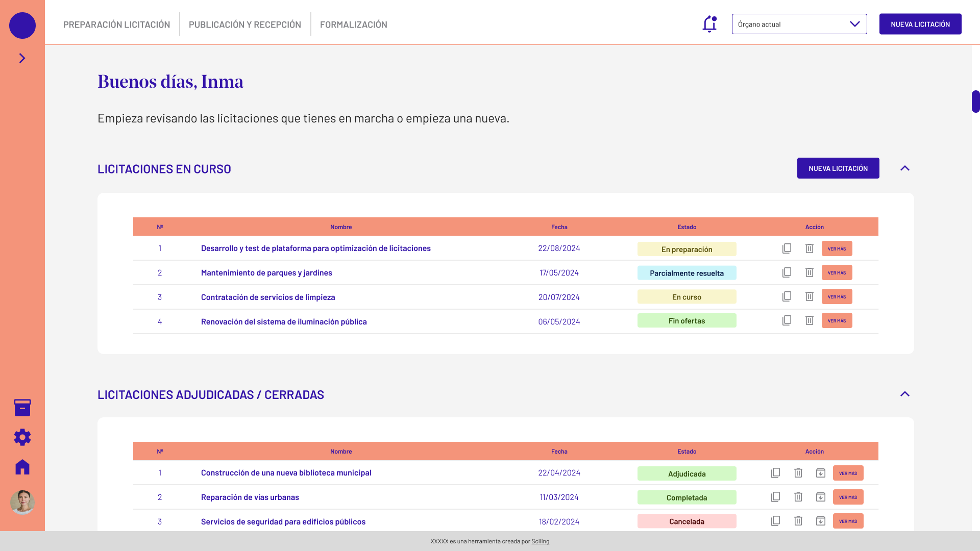
Task: Switch to the 'Preparación licitación' tab
Action: (116, 24)
